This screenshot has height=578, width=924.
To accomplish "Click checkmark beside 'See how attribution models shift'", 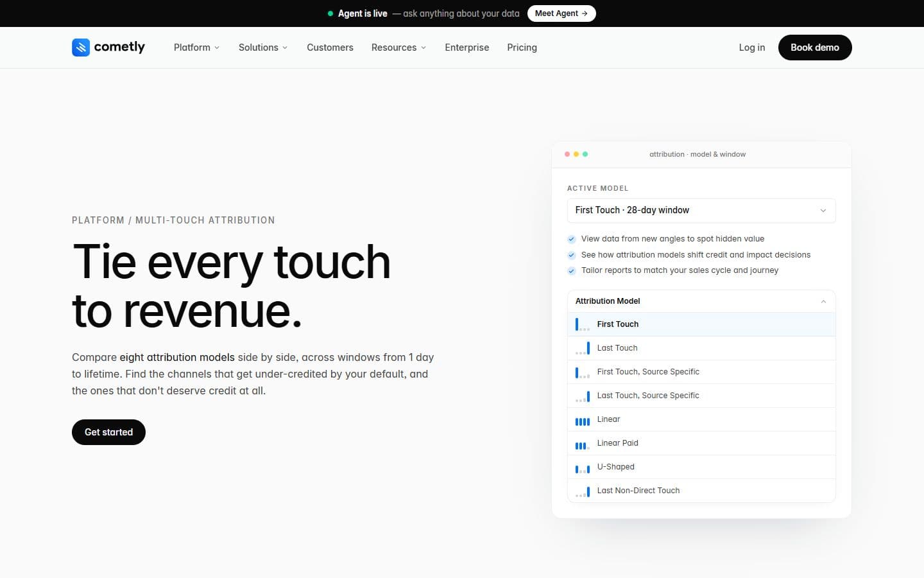I will tap(572, 255).
